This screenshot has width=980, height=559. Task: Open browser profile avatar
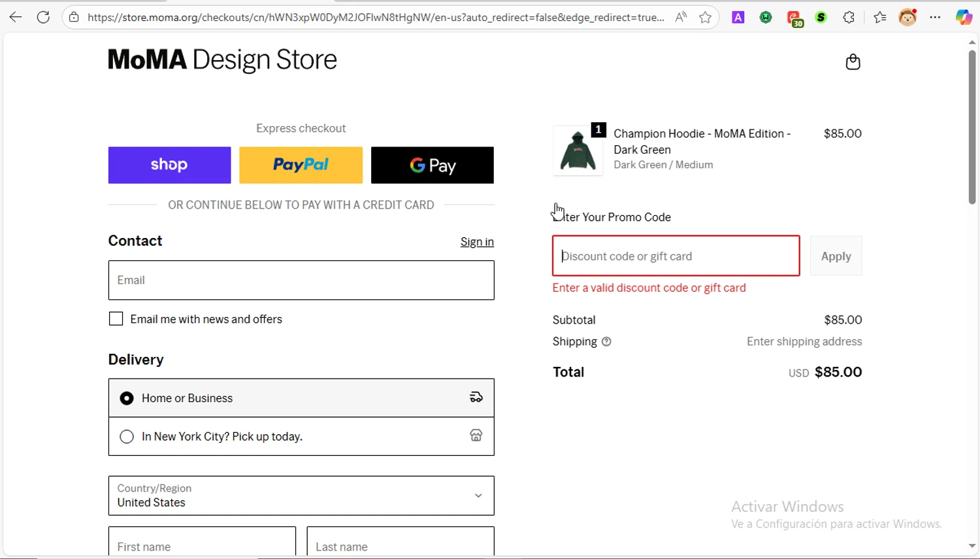point(907,18)
